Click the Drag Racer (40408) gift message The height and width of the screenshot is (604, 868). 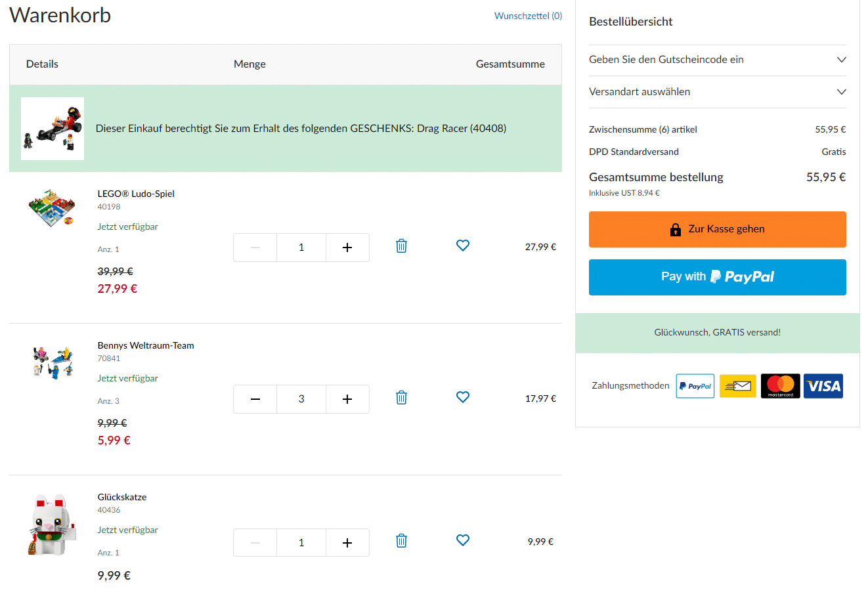click(301, 129)
